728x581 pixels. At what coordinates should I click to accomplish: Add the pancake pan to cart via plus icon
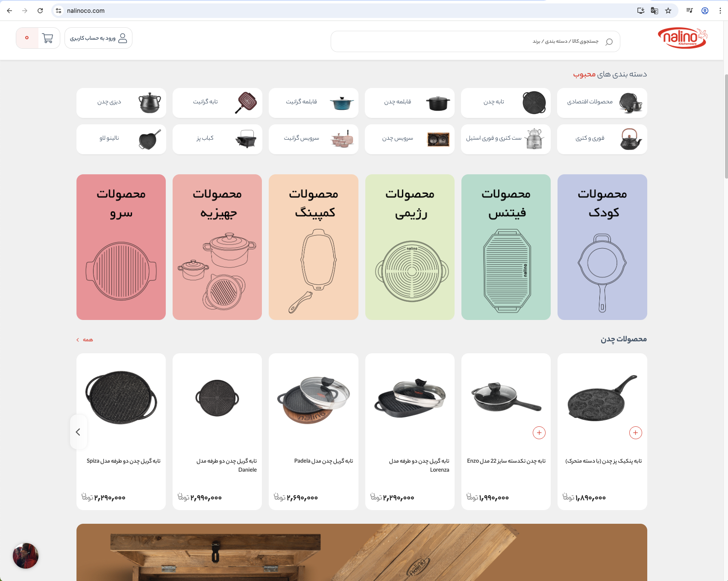pyautogui.click(x=636, y=432)
